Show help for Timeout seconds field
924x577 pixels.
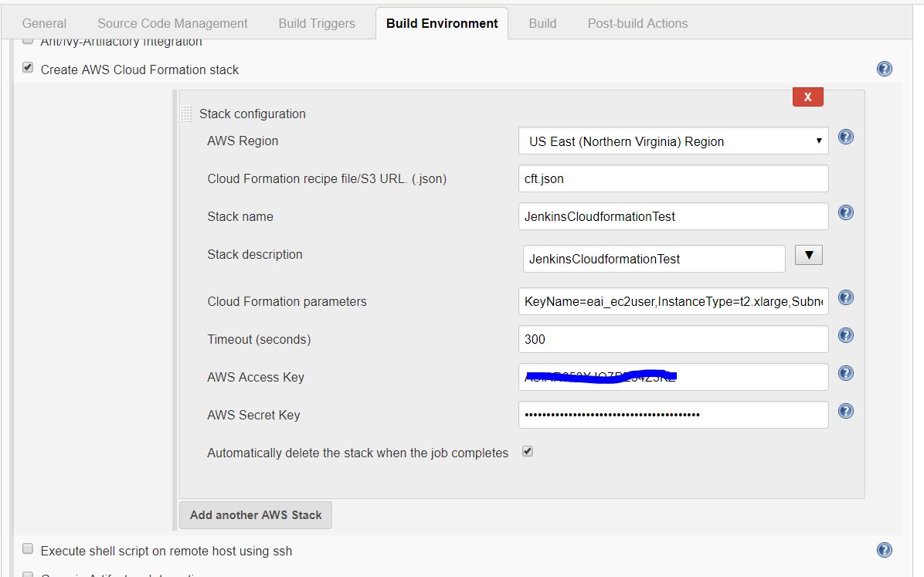click(846, 335)
